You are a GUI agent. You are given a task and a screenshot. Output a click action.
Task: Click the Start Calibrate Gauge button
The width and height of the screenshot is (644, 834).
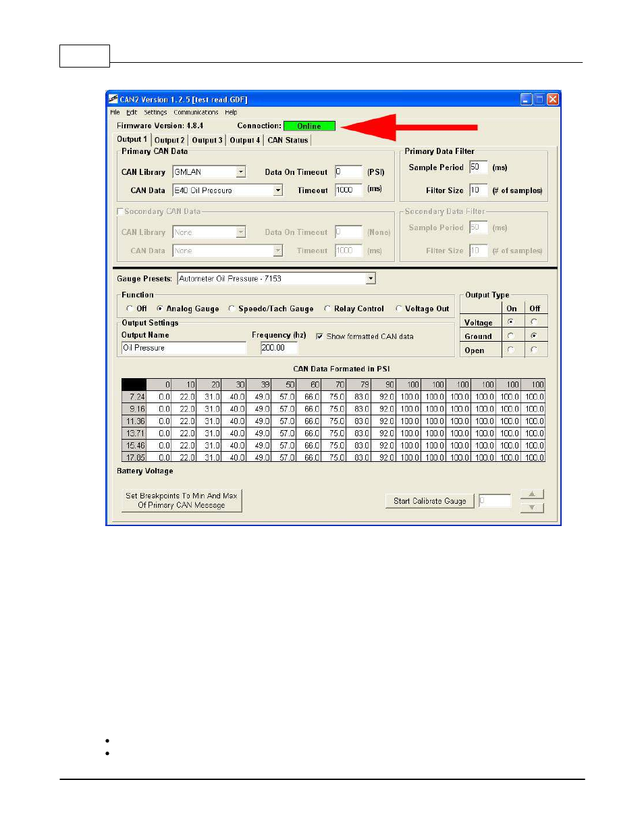[x=430, y=501]
